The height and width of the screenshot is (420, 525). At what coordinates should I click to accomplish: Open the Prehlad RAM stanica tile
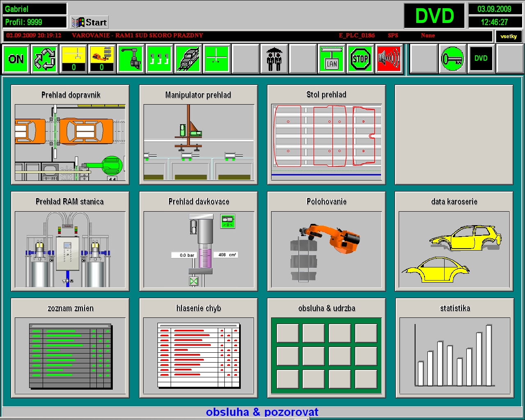(x=70, y=241)
